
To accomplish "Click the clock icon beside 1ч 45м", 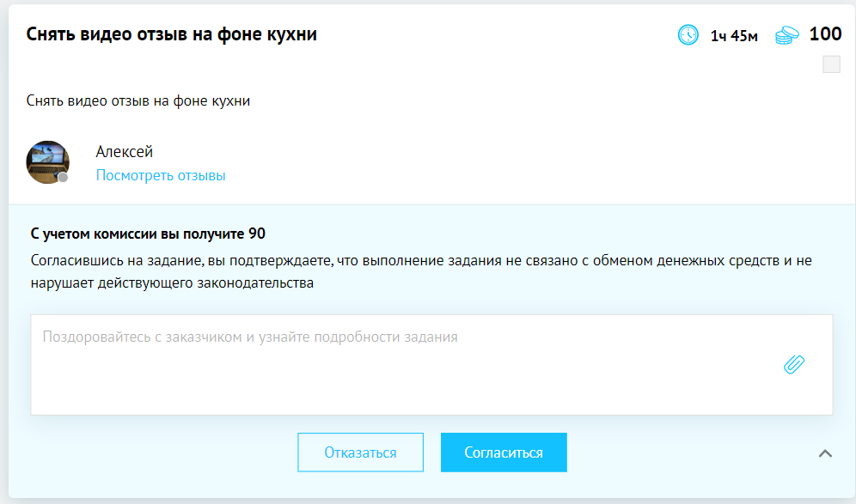I will [x=688, y=35].
